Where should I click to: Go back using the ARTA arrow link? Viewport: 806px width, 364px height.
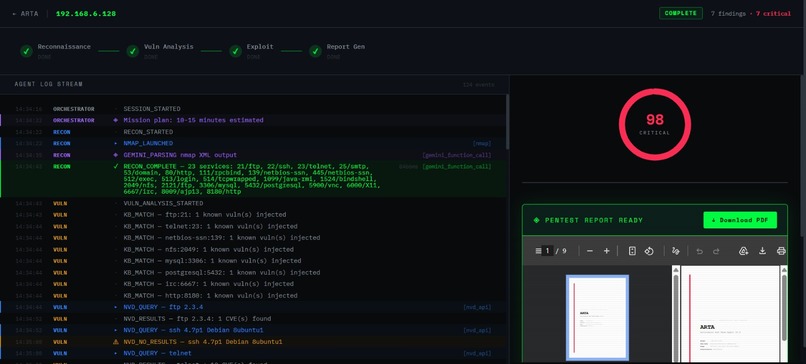coord(25,13)
